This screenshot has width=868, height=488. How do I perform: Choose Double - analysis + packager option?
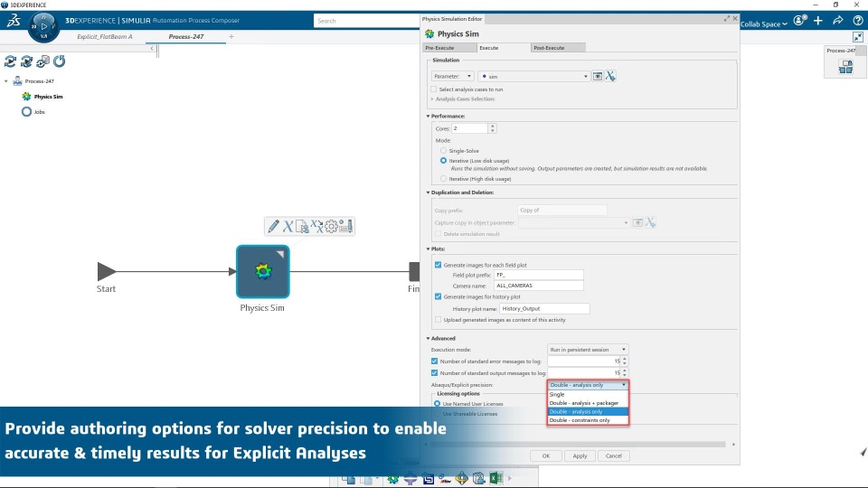point(588,403)
